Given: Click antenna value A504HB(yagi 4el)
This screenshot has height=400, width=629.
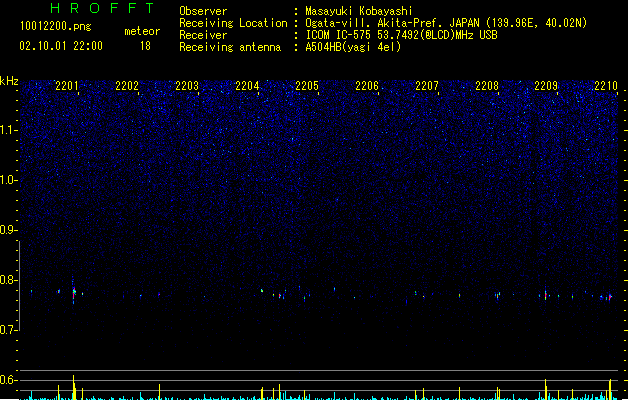Looking at the screenshot, I should 353,47.
